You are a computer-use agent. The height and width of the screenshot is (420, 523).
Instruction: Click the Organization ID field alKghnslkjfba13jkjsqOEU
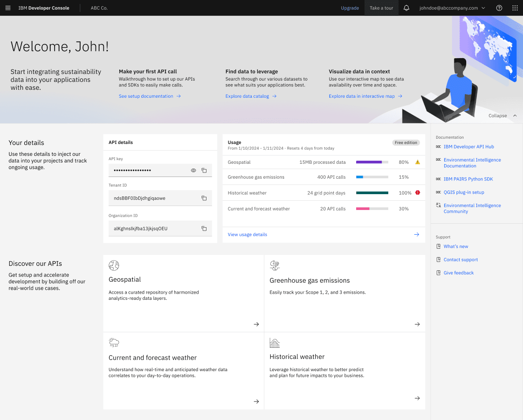160,228
